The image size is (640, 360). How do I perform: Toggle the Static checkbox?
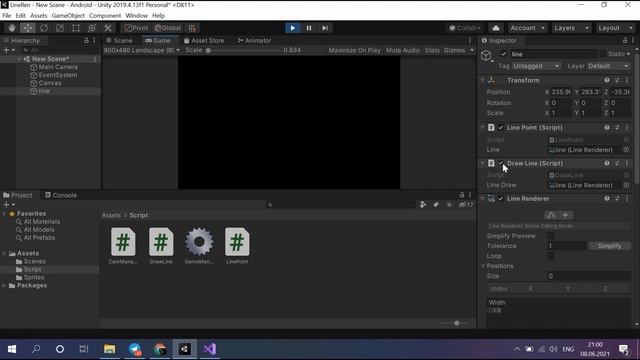click(x=602, y=54)
